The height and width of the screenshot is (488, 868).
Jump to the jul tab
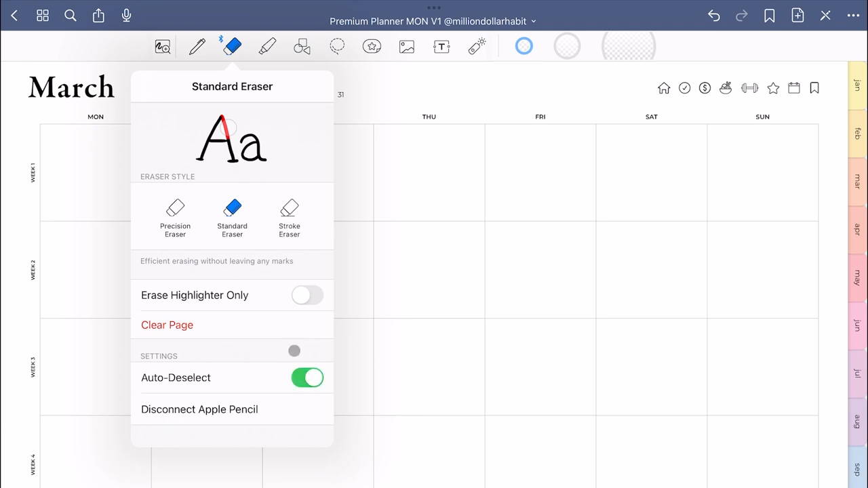tap(857, 374)
